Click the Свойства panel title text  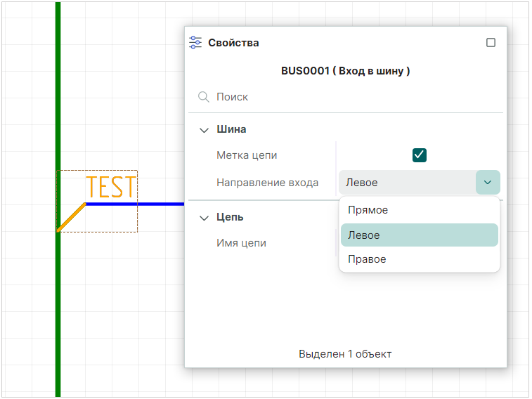coord(233,43)
